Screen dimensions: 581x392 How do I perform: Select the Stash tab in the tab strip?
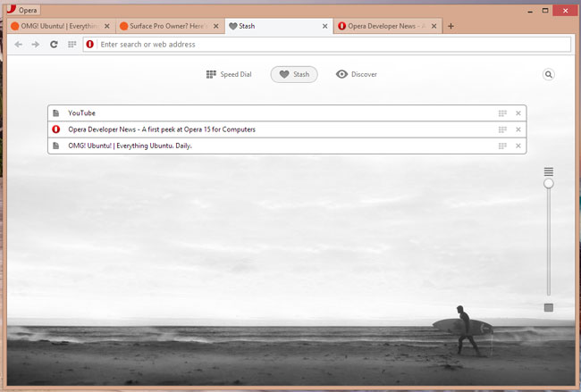(x=279, y=26)
